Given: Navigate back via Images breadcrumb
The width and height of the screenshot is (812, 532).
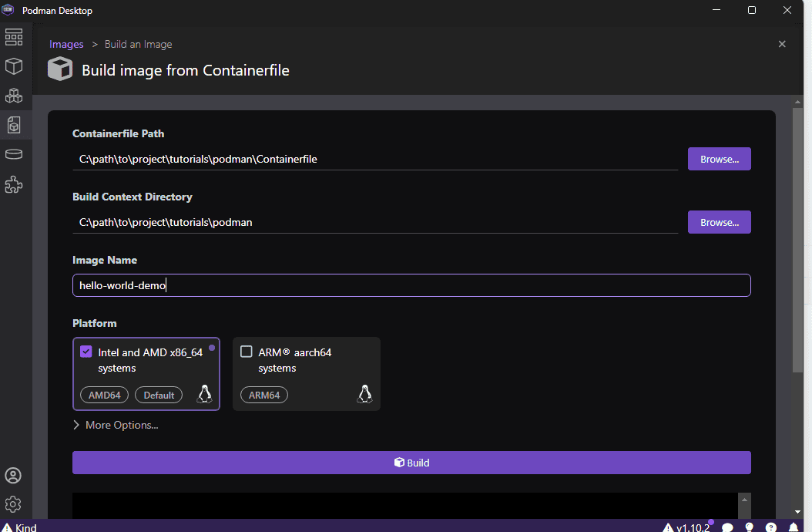Looking at the screenshot, I should pyautogui.click(x=66, y=44).
